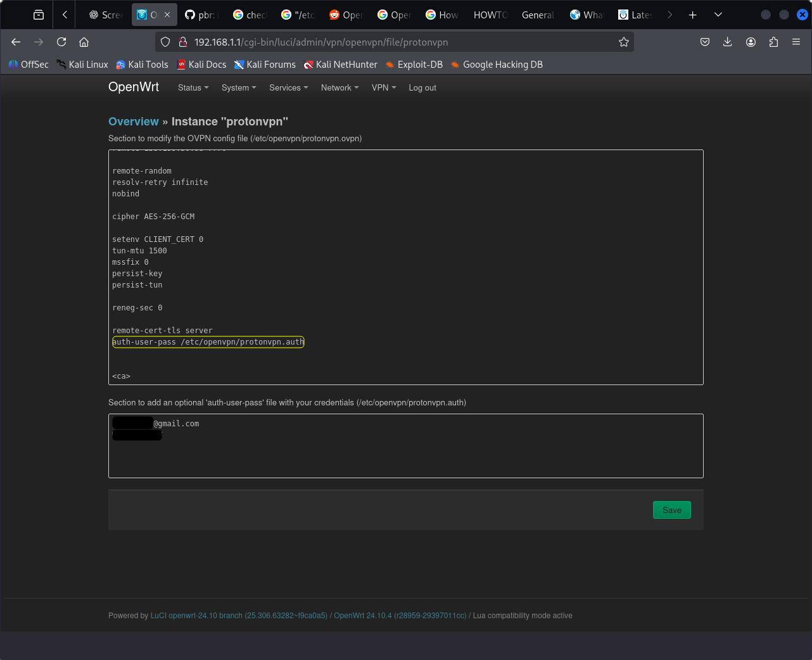This screenshot has width=812, height=660.
Task: Show the list all tabs dropdown
Action: pos(718,15)
